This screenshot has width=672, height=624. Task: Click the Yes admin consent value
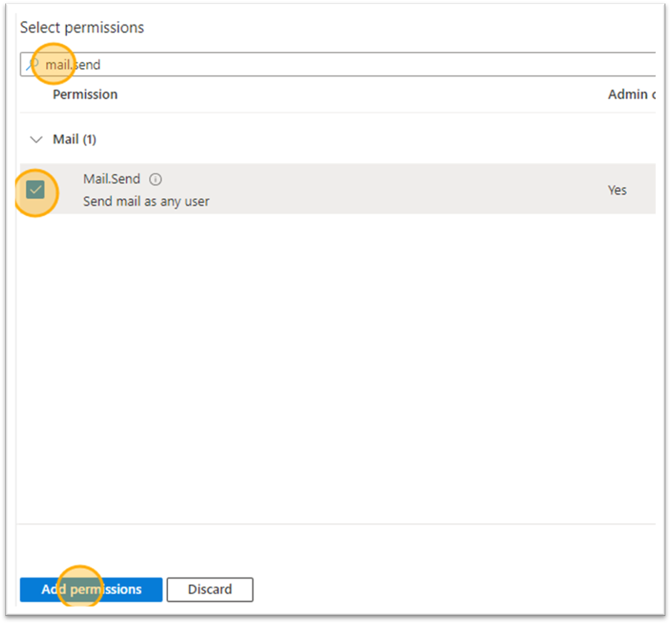coord(617,190)
